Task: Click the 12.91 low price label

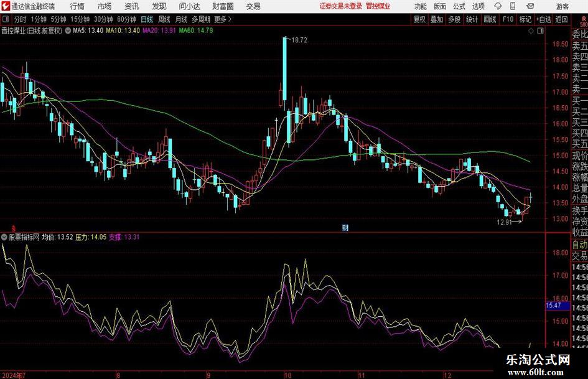Action: click(x=505, y=222)
